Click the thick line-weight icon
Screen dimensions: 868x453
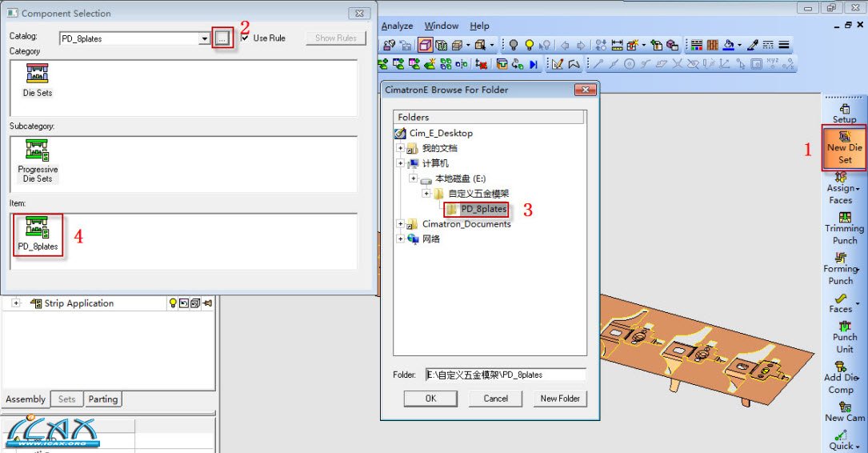pyautogui.click(x=784, y=45)
